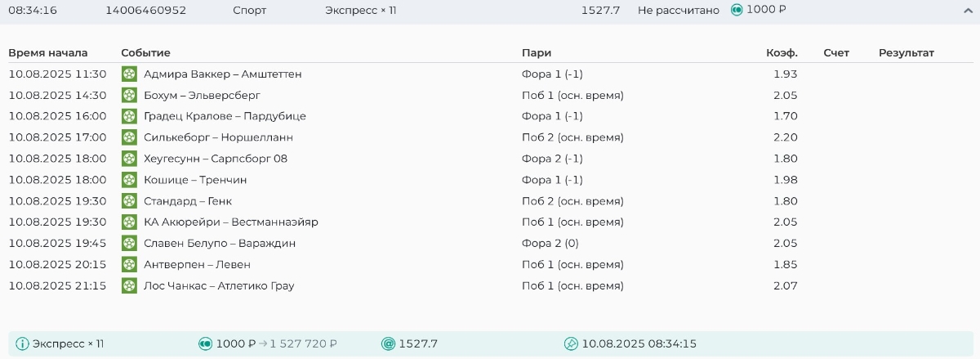Screen dimensions: 980x359
Task: Click the Событие column header
Action: coord(145,53)
